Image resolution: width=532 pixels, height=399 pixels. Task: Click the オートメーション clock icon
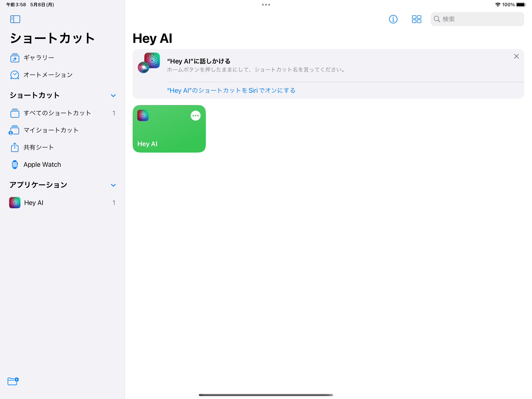coord(15,75)
